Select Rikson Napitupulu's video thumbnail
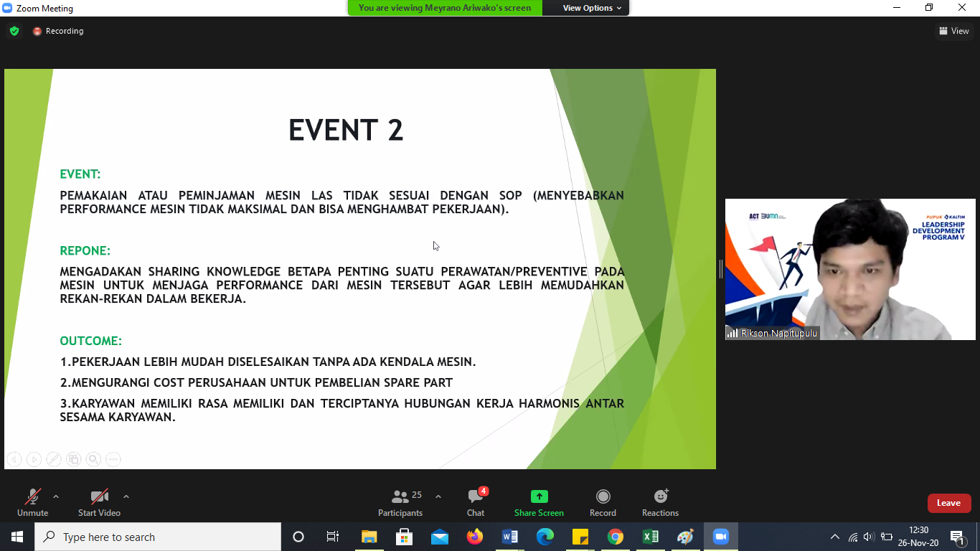 [850, 269]
